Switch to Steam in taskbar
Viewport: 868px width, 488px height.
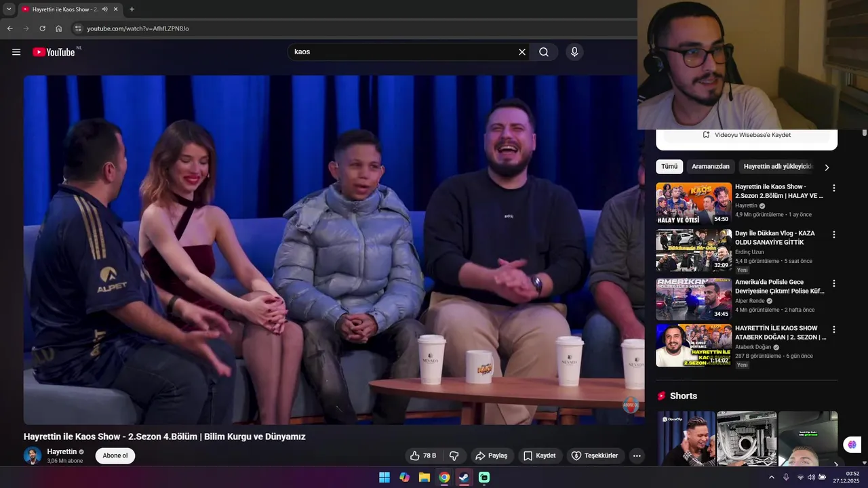click(464, 477)
